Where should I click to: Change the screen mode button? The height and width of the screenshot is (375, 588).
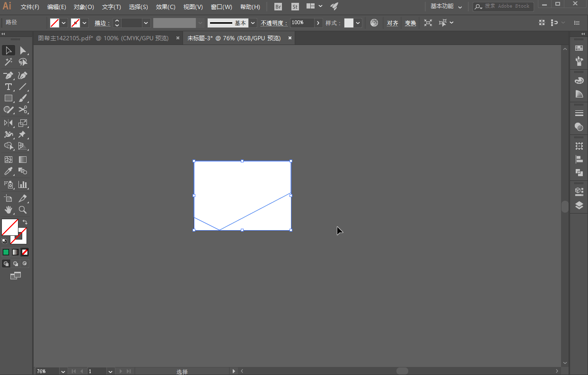[16, 276]
